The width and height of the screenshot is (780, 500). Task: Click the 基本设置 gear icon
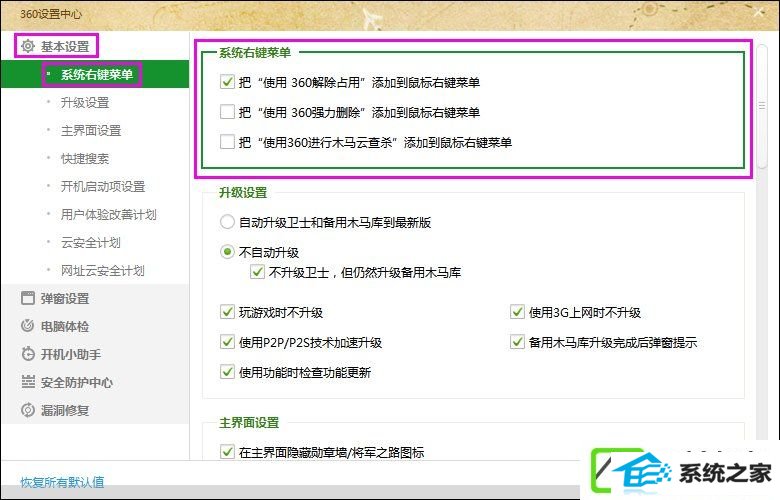pos(28,46)
